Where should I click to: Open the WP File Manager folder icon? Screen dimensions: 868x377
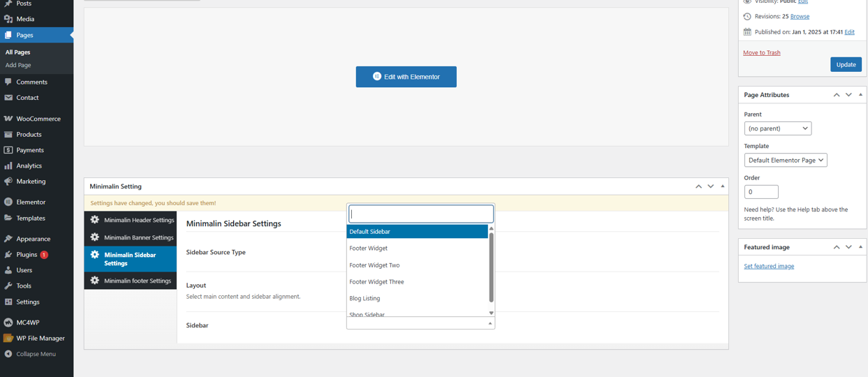tap(8, 338)
